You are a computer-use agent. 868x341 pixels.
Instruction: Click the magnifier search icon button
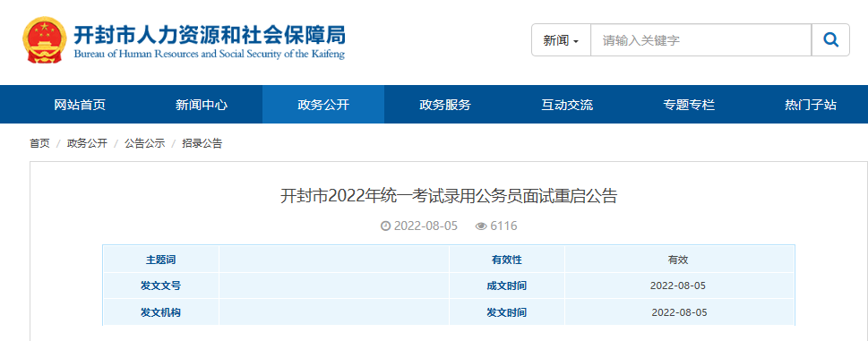click(830, 39)
